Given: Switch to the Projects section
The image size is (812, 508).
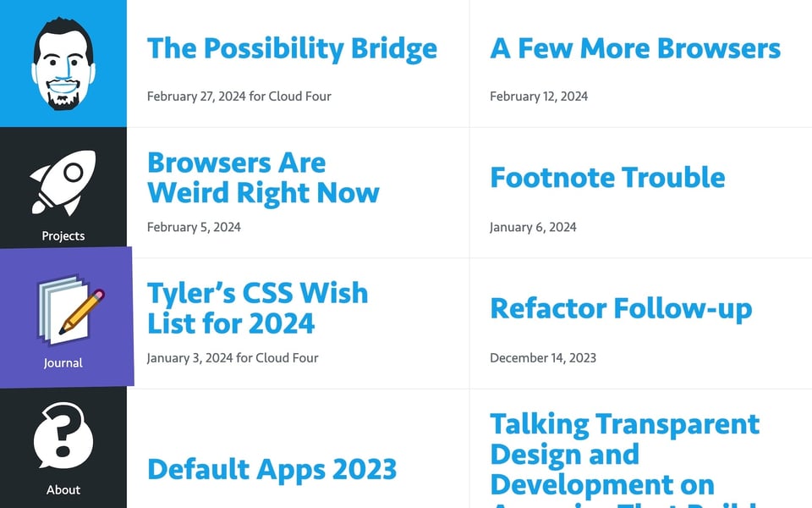Looking at the screenshot, I should click(63, 236).
